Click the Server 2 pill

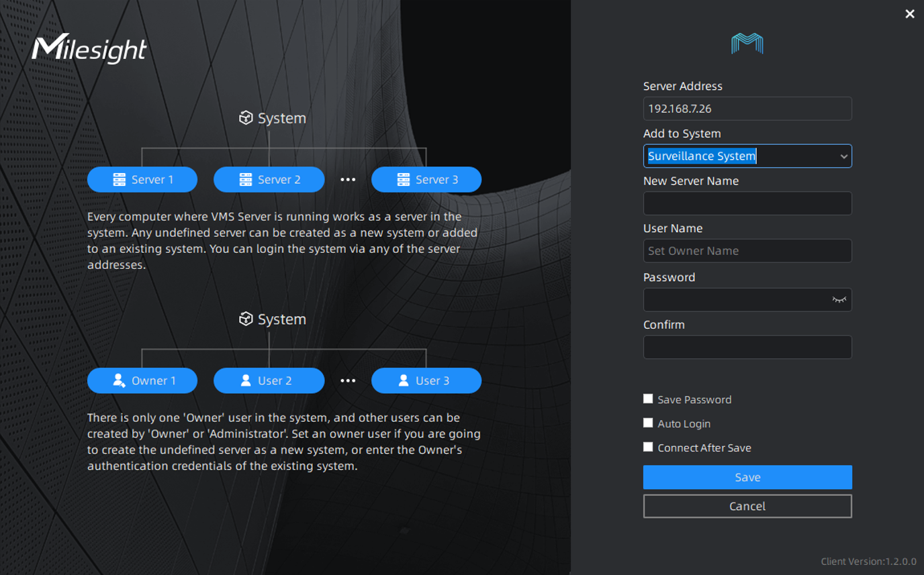269,179
